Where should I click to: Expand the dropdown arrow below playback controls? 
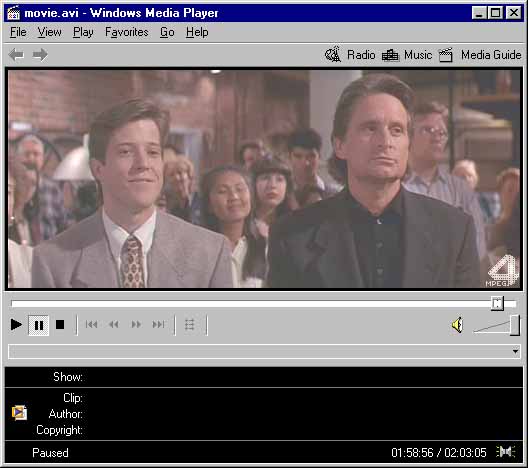[x=515, y=352]
